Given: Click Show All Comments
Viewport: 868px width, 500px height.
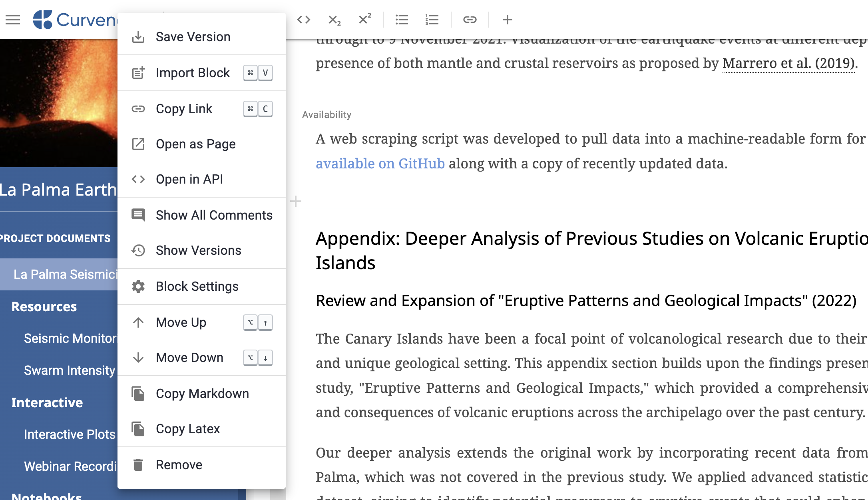Looking at the screenshot, I should pos(214,215).
